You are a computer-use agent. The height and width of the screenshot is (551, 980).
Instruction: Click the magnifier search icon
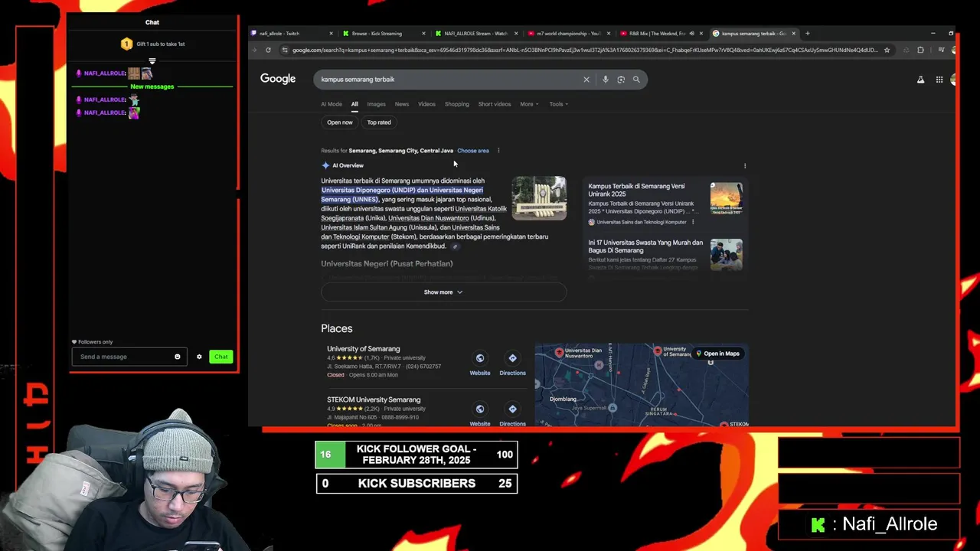pyautogui.click(x=636, y=80)
